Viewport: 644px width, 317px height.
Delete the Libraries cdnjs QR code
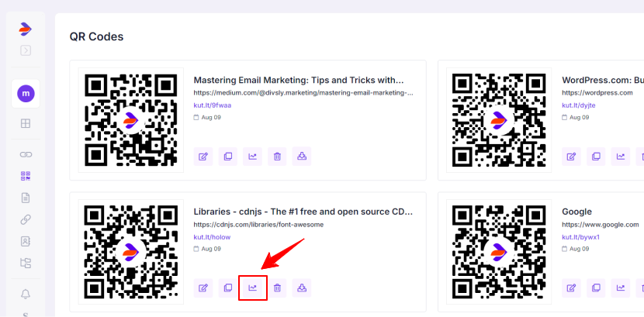click(x=277, y=288)
